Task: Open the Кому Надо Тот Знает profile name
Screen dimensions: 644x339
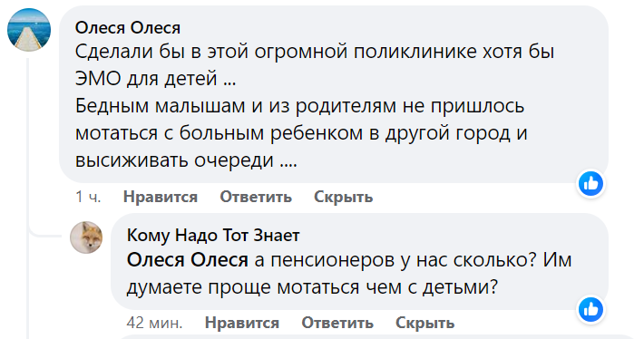Action: [213, 235]
